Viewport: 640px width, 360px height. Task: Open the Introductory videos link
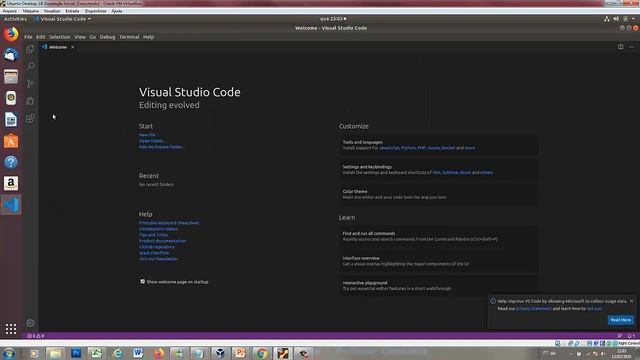pos(158,229)
